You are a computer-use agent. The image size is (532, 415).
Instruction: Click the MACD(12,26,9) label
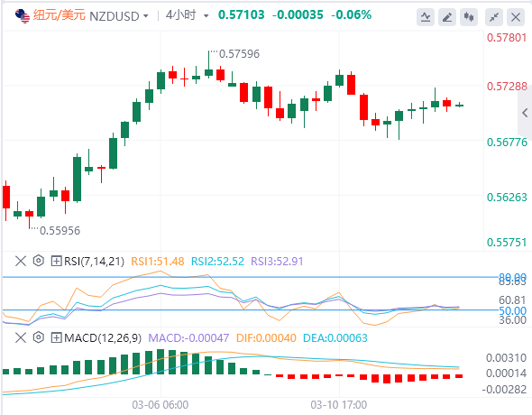pos(103,338)
